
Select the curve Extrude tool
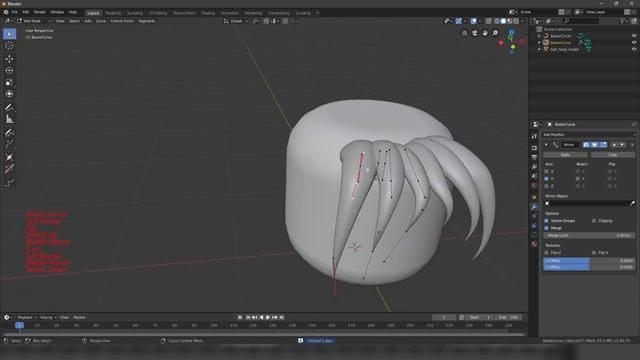[9, 144]
